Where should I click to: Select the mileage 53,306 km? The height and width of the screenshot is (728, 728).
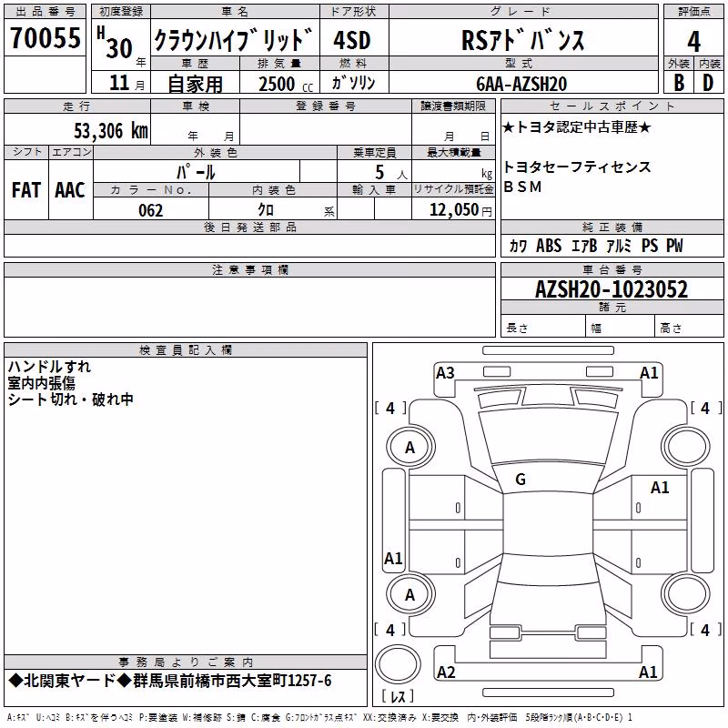111,130
